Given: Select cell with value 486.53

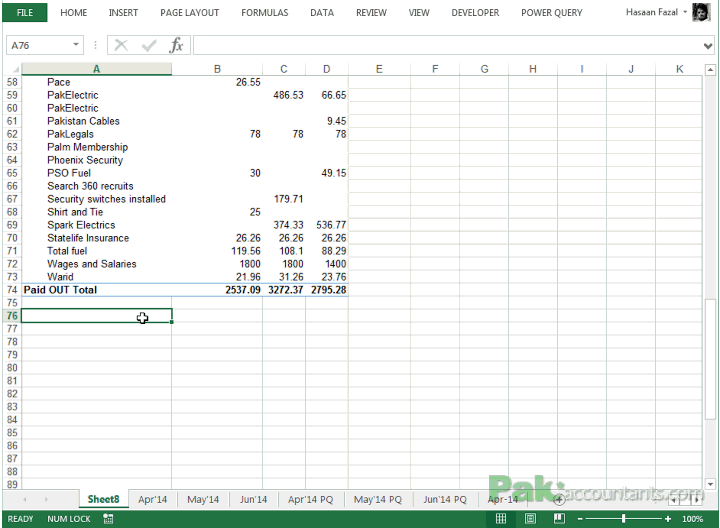Looking at the screenshot, I should [284, 95].
